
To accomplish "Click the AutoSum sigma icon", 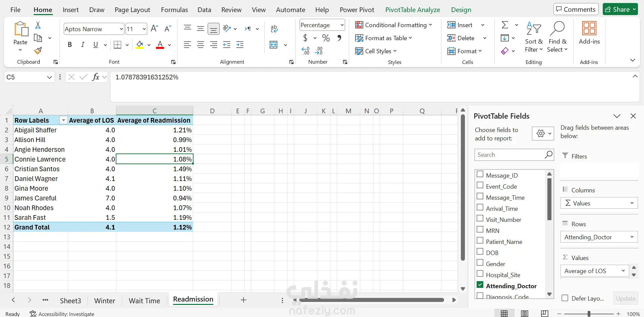I will click(x=505, y=25).
